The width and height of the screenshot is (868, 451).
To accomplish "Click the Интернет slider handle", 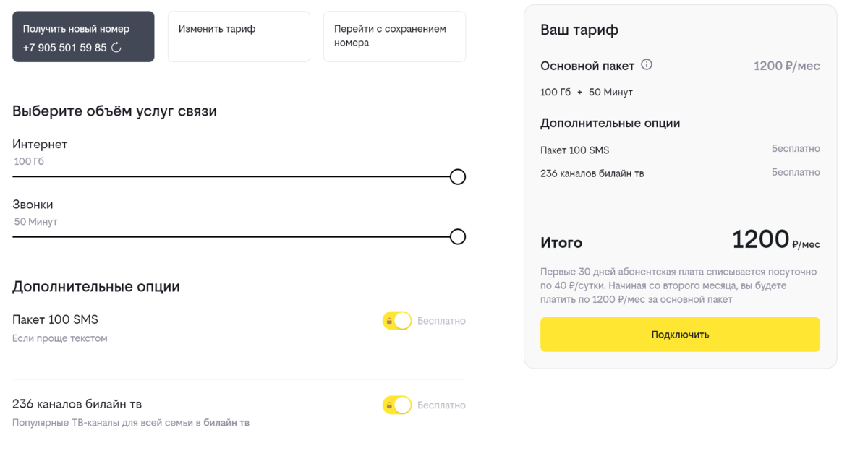I will click(457, 176).
